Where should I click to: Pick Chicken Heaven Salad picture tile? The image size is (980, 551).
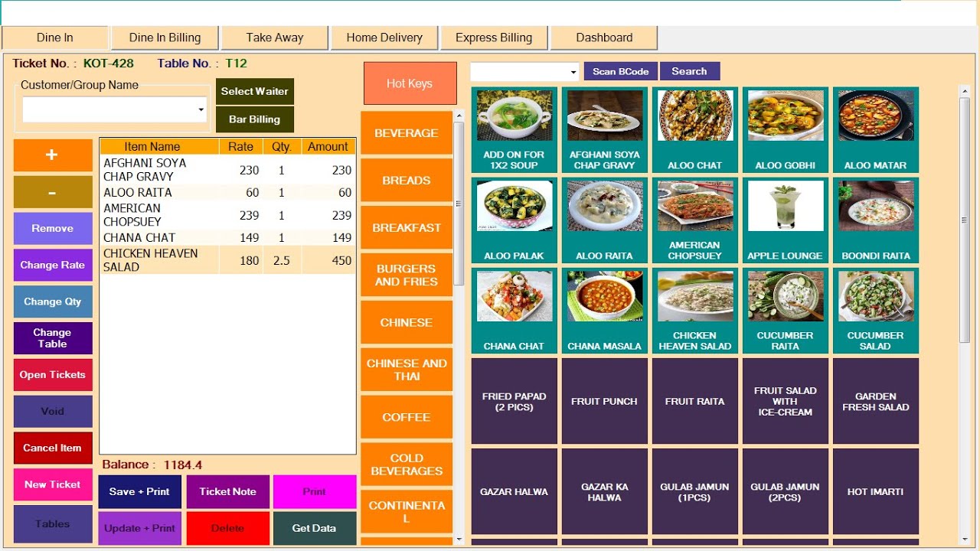click(x=694, y=311)
